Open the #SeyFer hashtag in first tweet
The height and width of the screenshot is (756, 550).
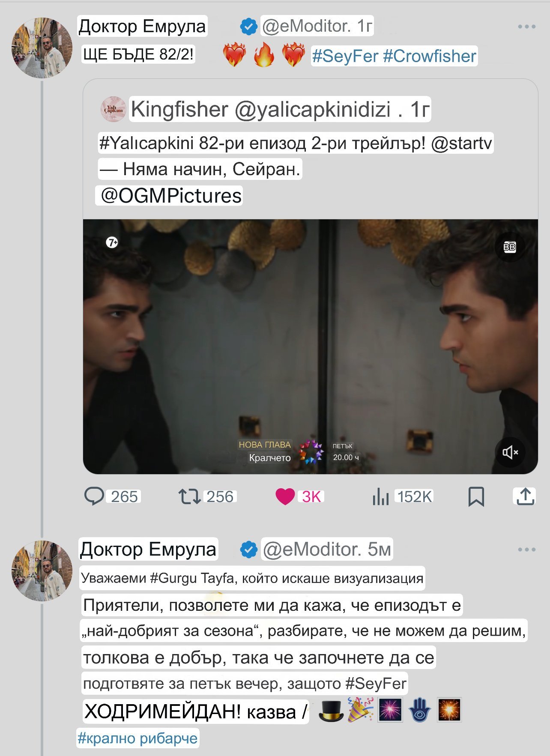pos(345,56)
